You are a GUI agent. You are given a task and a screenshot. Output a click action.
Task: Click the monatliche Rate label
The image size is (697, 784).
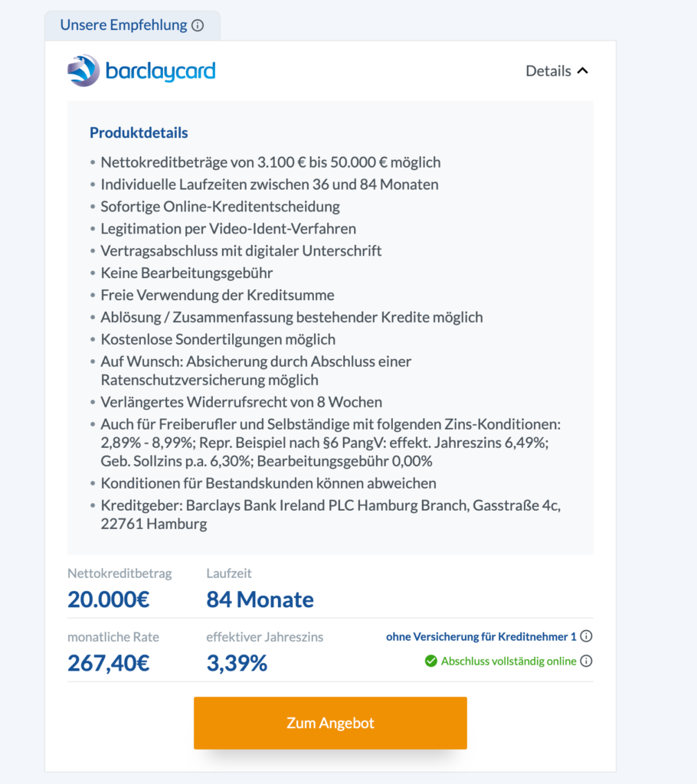click(x=113, y=637)
